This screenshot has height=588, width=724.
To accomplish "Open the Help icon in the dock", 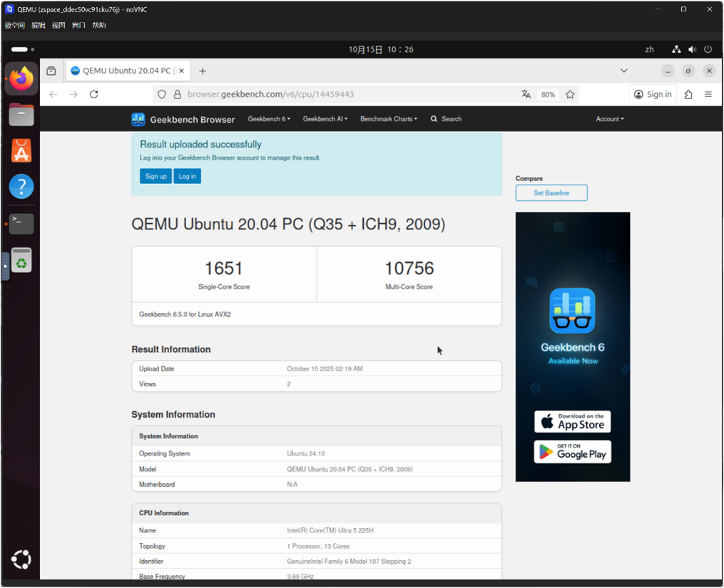I will tap(21, 187).
